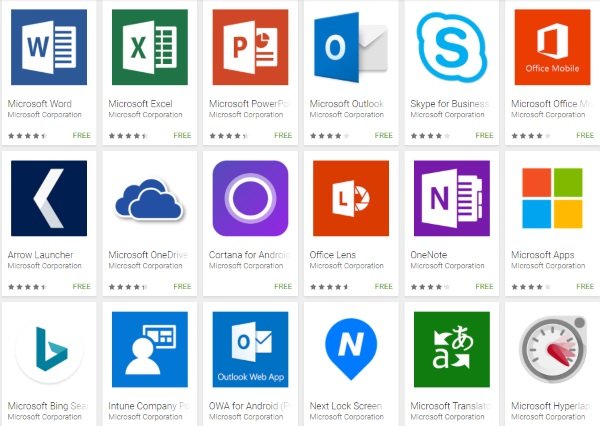Open the Microsoft Translator title text

point(451,406)
